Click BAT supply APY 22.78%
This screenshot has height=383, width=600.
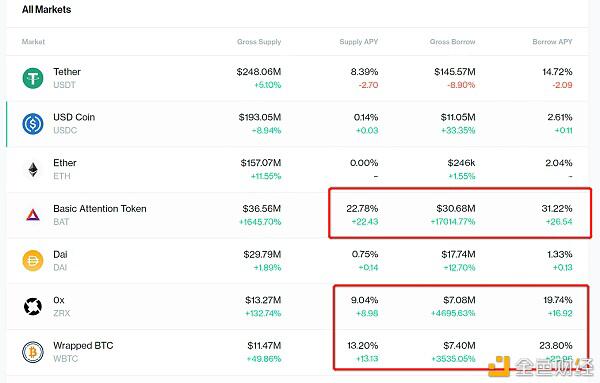click(x=362, y=209)
